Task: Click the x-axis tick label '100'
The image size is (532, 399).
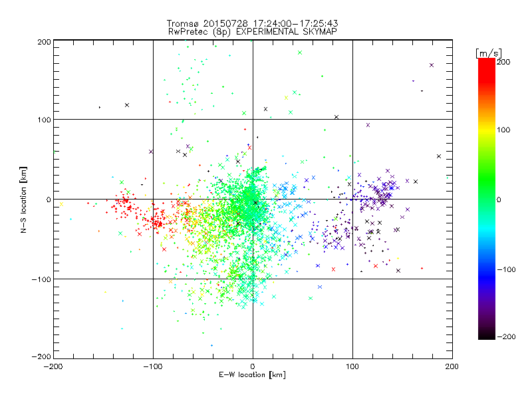Action: click(352, 367)
